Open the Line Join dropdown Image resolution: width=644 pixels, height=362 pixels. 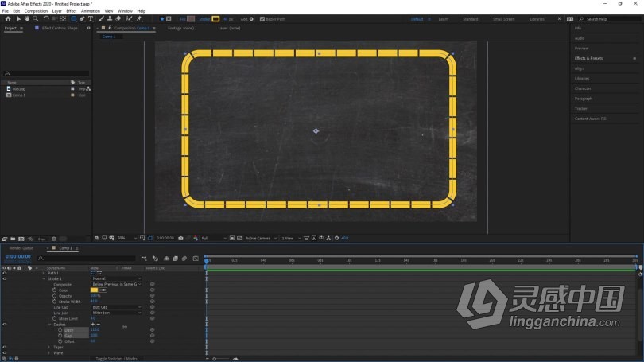point(116,313)
